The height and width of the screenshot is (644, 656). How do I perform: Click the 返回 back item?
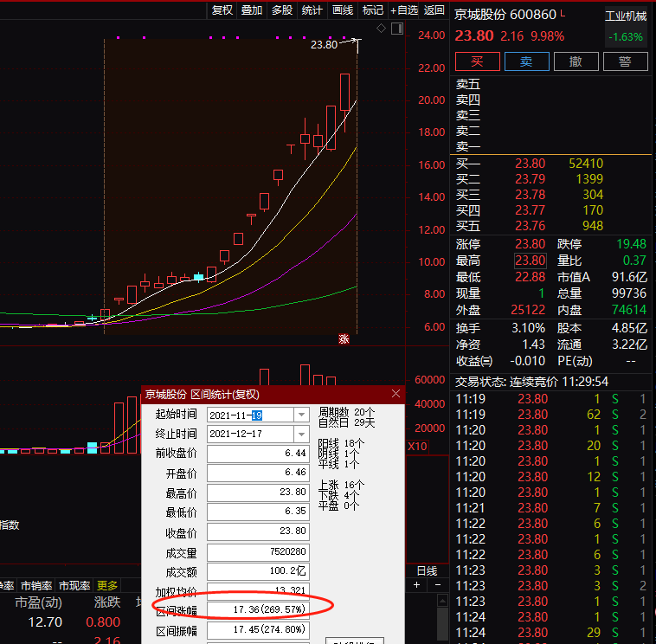[x=434, y=10]
